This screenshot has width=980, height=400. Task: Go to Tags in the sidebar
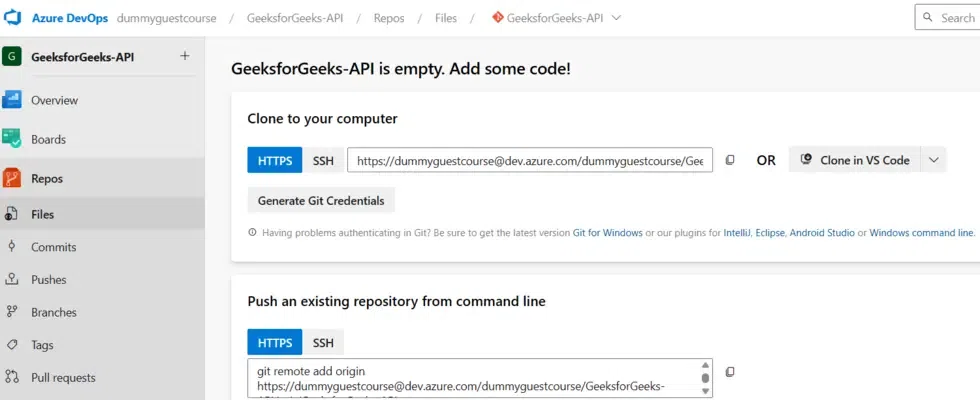tap(42, 345)
